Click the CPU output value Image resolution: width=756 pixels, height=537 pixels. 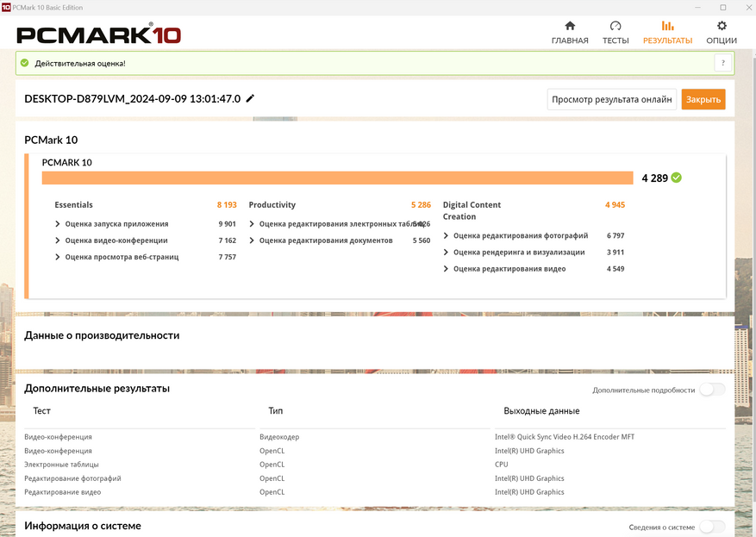click(x=501, y=465)
